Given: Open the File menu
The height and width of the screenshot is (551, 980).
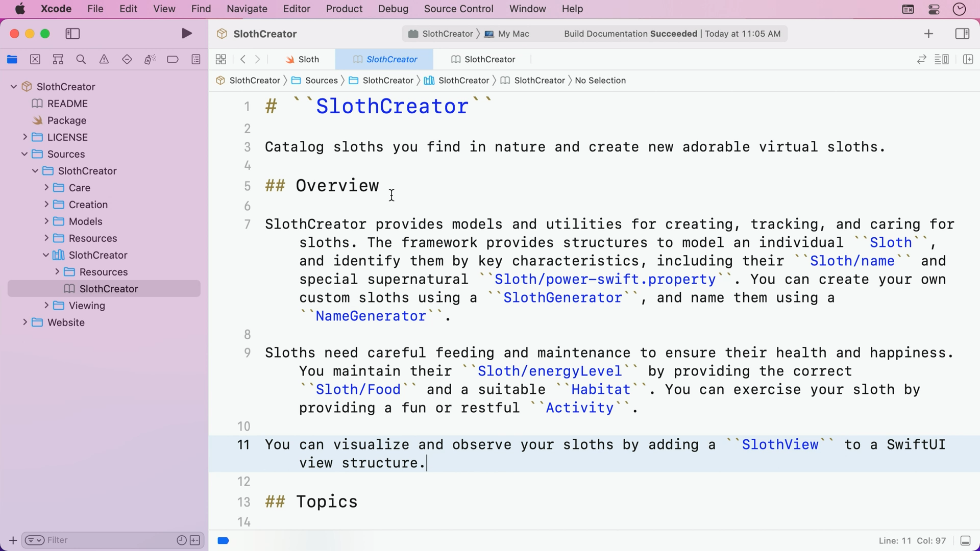Looking at the screenshot, I should pos(95,9).
